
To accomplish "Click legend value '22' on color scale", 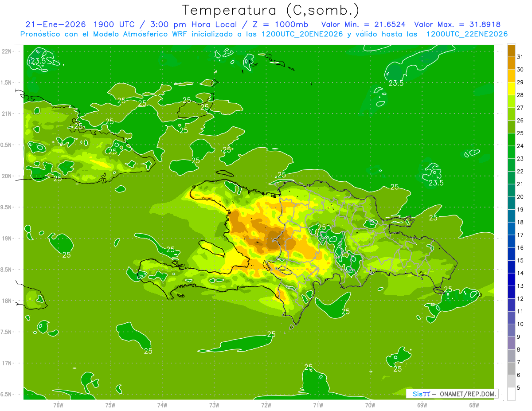I will click(x=520, y=172).
